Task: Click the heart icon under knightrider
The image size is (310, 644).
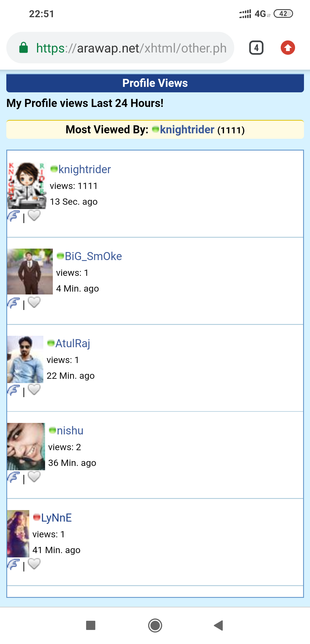Action: pyautogui.click(x=34, y=216)
